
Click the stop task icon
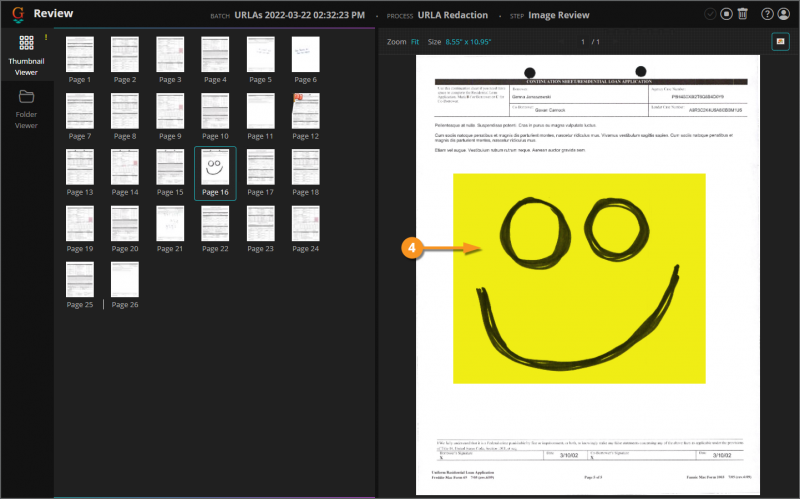click(726, 14)
